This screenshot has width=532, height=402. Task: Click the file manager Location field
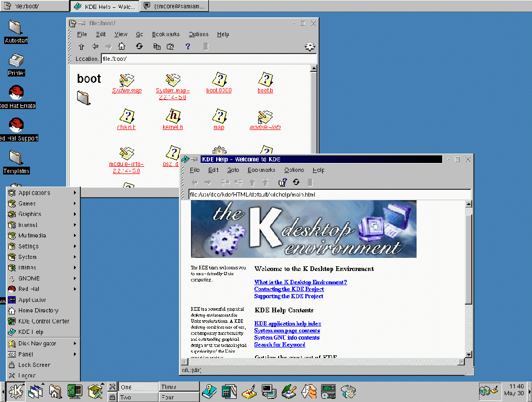(208, 59)
